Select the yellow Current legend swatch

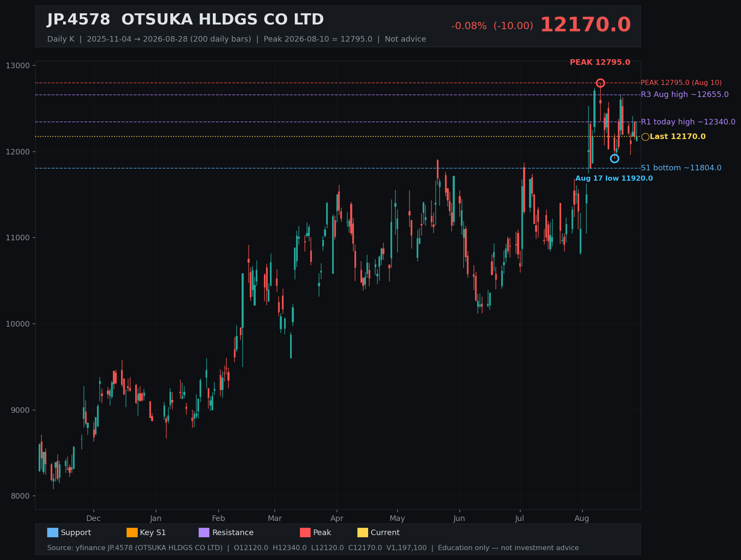pyautogui.click(x=363, y=533)
